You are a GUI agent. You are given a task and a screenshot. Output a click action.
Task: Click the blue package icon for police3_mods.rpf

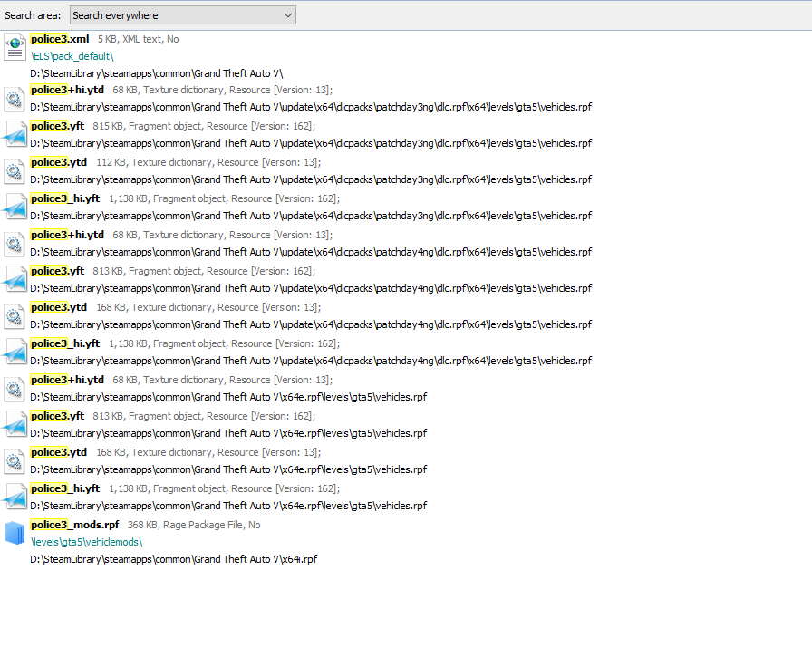(14, 533)
